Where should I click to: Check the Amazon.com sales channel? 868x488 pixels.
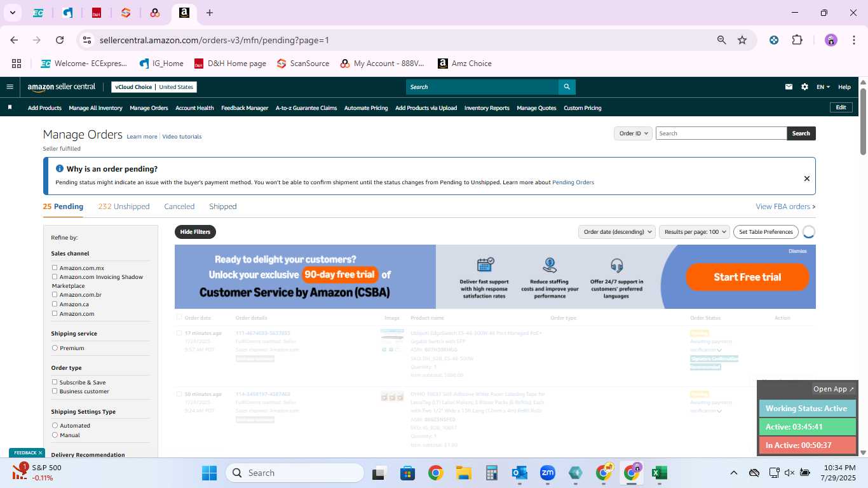click(55, 314)
